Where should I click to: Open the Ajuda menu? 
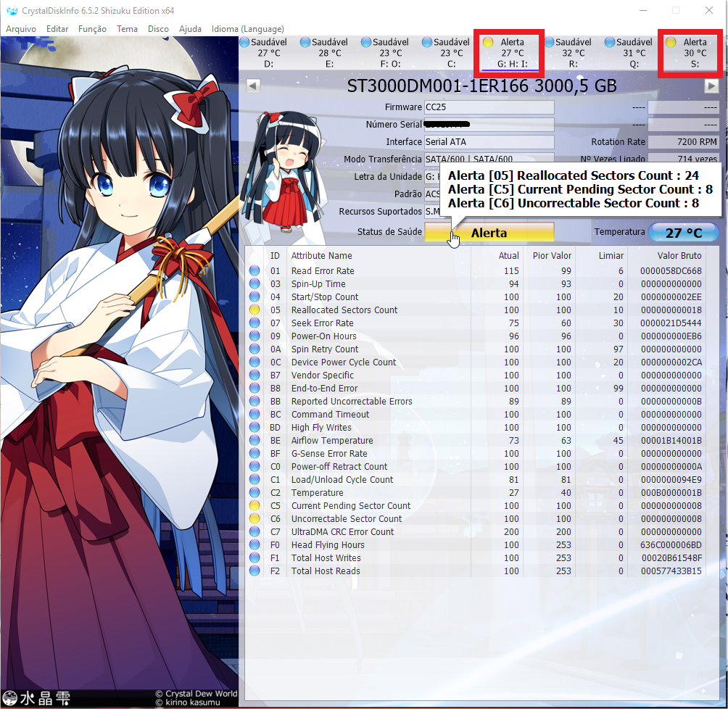pyautogui.click(x=191, y=29)
